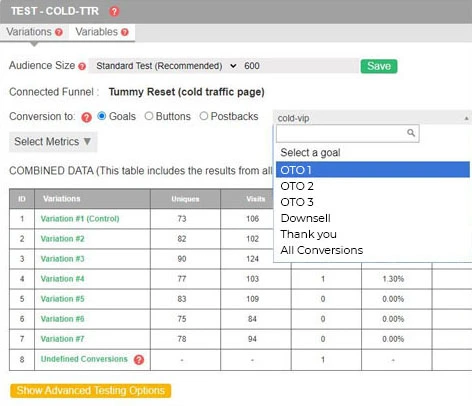472x406 pixels.
Task: Expand the Select Metrics dropdown
Action: click(x=53, y=142)
